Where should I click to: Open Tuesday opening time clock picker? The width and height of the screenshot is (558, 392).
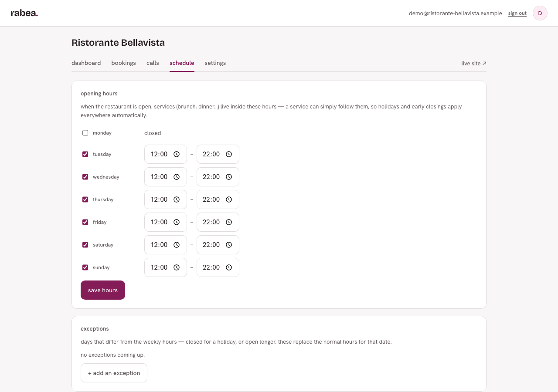click(177, 154)
